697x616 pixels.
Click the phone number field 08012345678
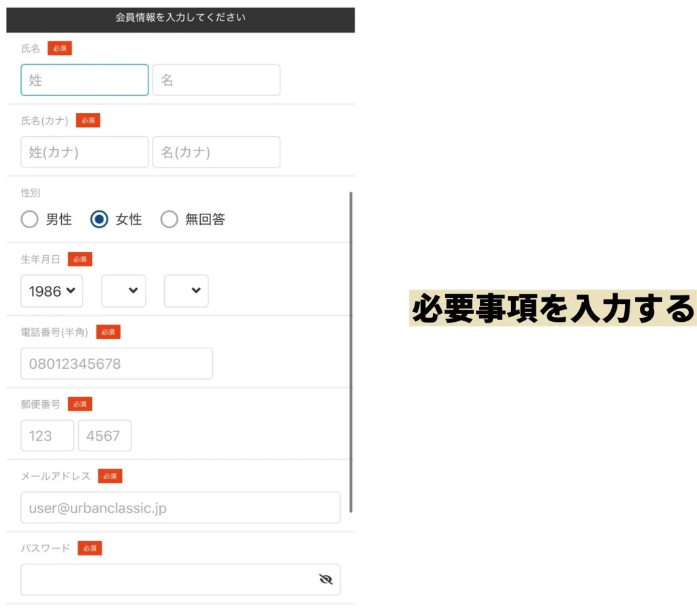point(116,363)
